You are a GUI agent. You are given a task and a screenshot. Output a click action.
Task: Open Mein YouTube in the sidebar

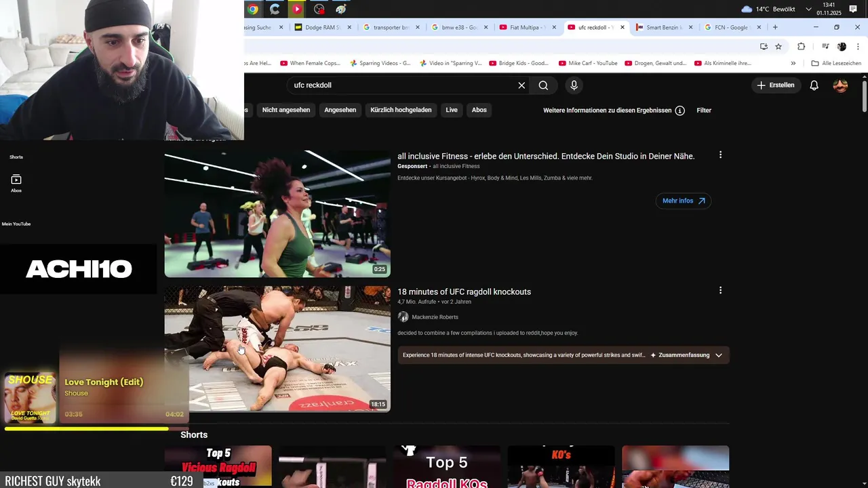[x=16, y=224]
